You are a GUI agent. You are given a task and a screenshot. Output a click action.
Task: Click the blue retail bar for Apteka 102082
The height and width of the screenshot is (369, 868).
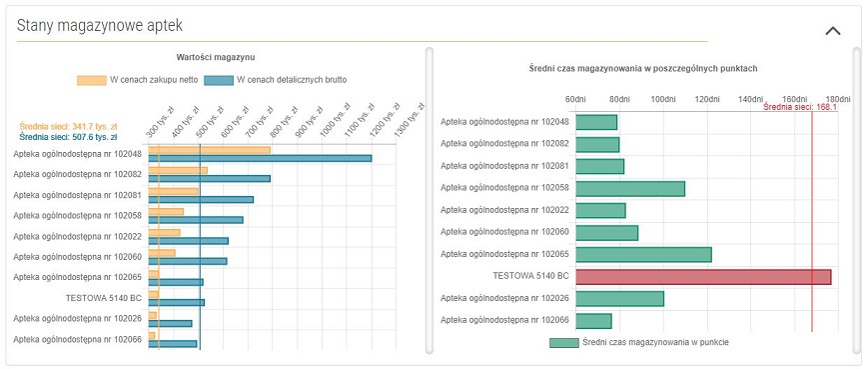209,179
